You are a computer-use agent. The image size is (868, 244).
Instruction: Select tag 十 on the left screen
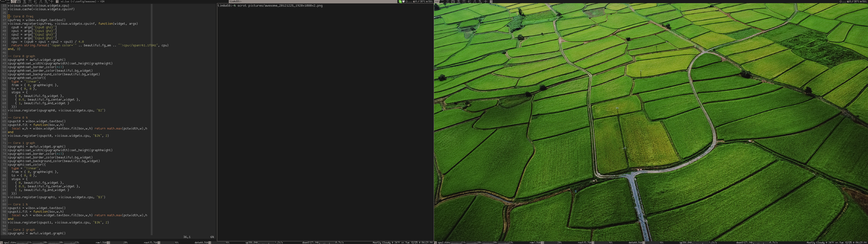click(52, 2)
